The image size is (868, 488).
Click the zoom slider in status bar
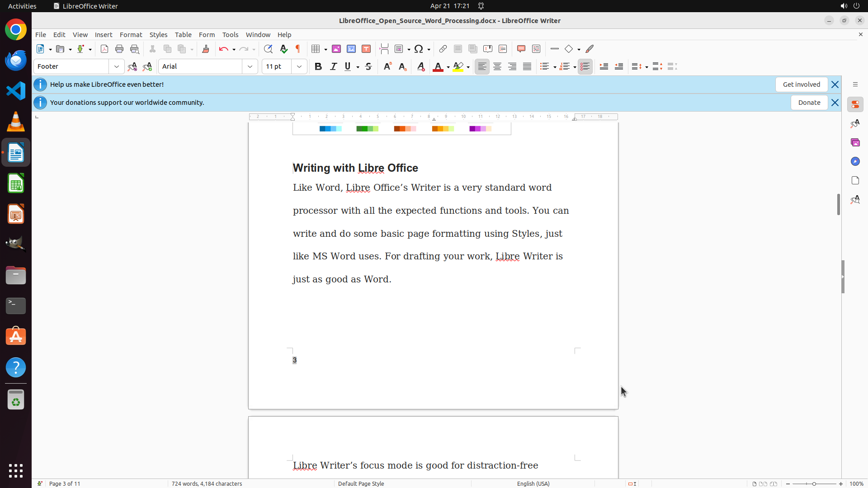tap(814, 483)
